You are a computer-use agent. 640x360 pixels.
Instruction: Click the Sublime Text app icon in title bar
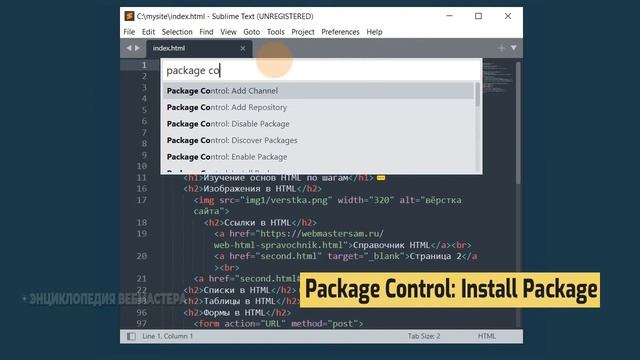pos(129,16)
